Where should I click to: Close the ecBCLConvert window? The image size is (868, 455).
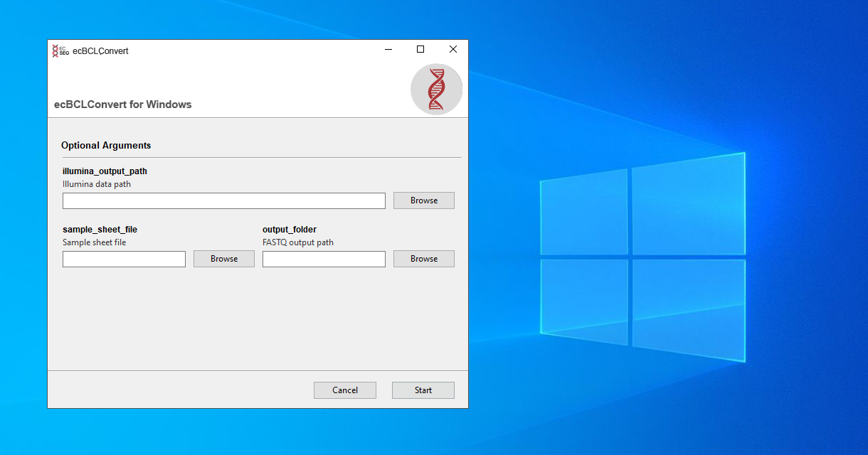[x=452, y=50]
